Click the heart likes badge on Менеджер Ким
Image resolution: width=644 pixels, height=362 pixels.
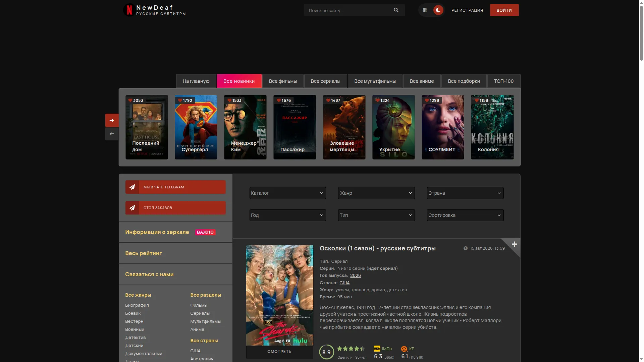tap(234, 100)
